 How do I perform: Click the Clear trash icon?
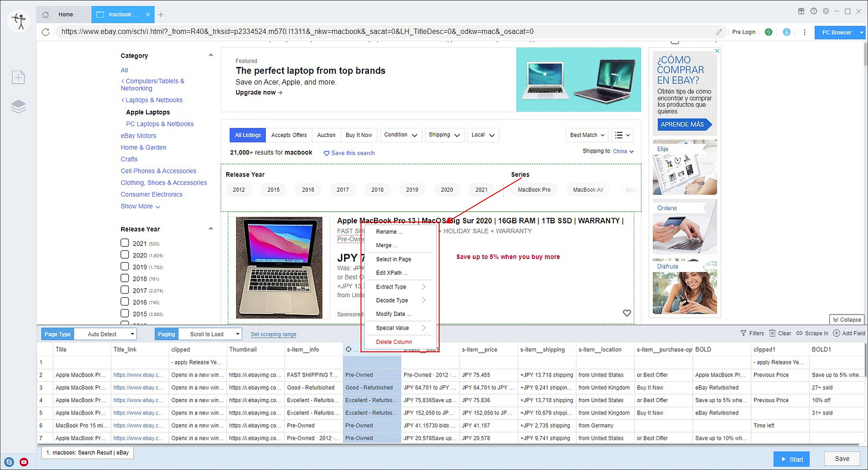[773, 334]
